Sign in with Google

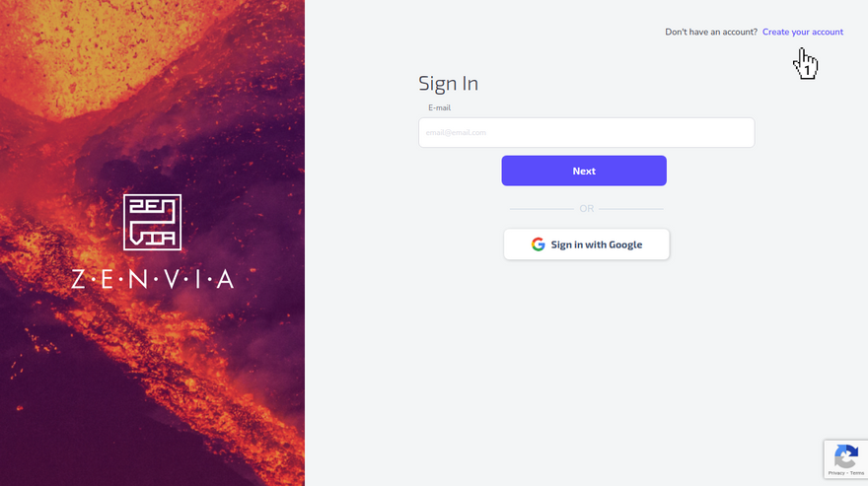[586, 244]
